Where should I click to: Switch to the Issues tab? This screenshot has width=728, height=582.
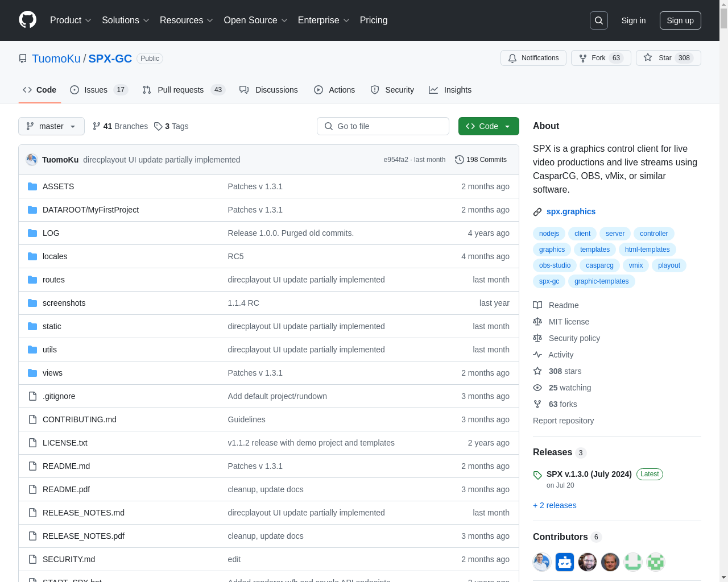click(99, 90)
